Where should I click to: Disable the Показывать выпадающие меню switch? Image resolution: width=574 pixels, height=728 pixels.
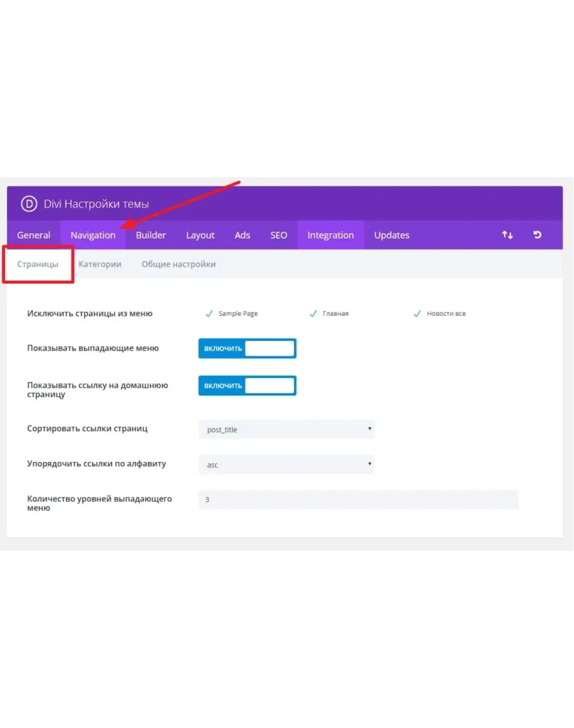click(x=247, y=349)
